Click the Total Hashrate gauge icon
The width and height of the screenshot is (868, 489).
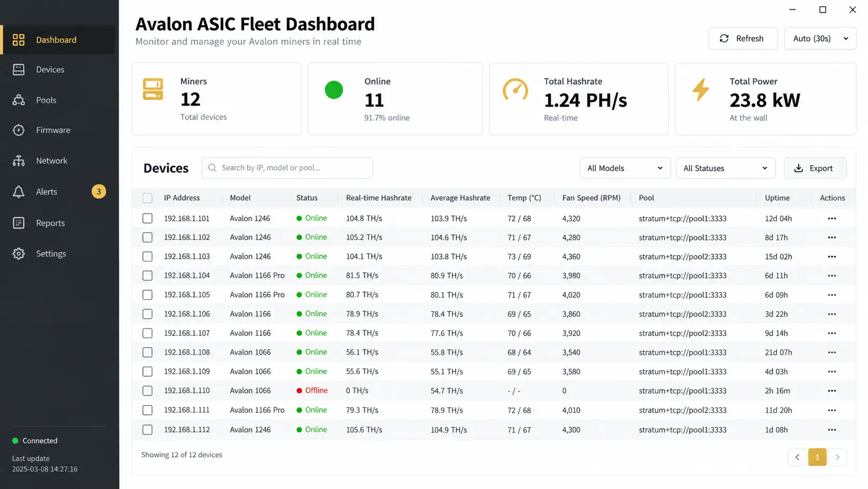pos(516,90)
